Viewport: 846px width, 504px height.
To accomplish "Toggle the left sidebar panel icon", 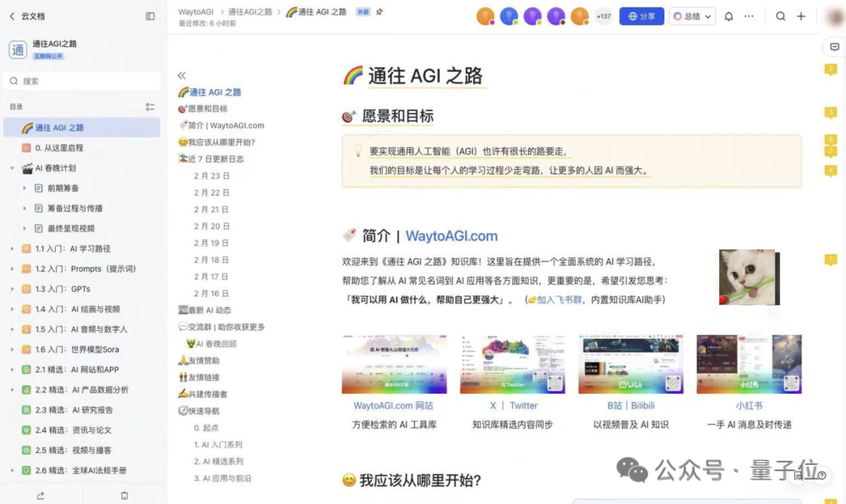I will (x=150, y=16).
